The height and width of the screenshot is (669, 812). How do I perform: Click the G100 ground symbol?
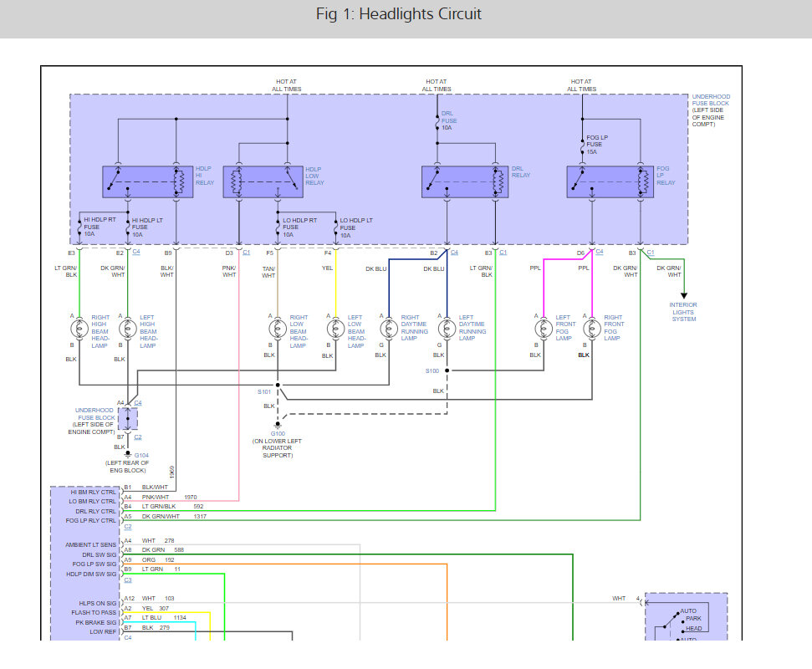(x=278, y=426)
